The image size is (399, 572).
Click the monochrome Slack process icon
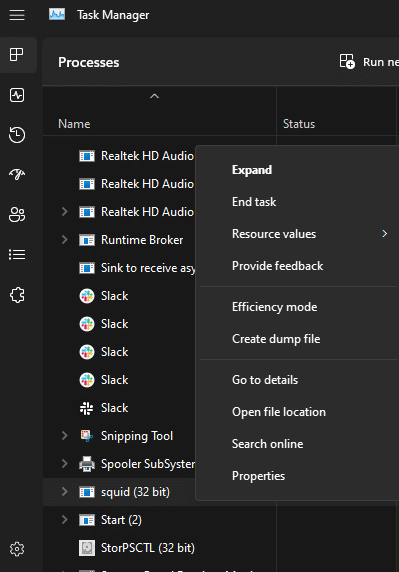click(87, 408)
